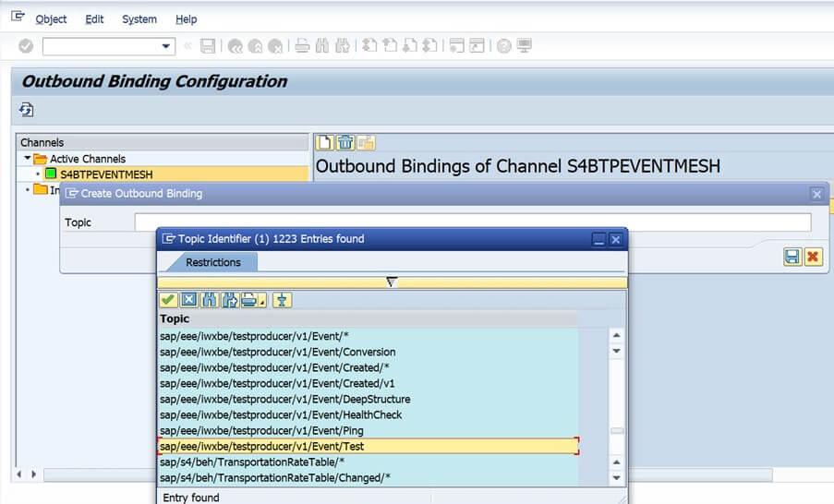Open the Edit menu
The height and width of the screenshot is (504, 834).
(x=94, y=19)
